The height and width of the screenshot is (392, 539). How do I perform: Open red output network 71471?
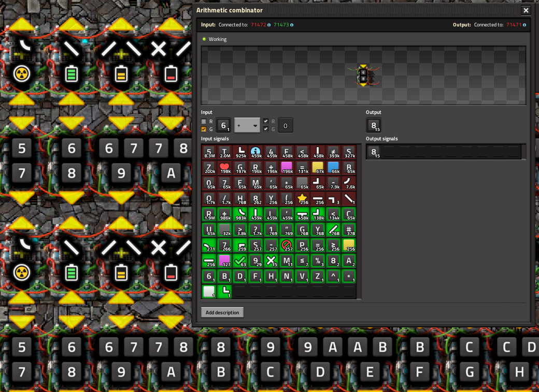514,25
